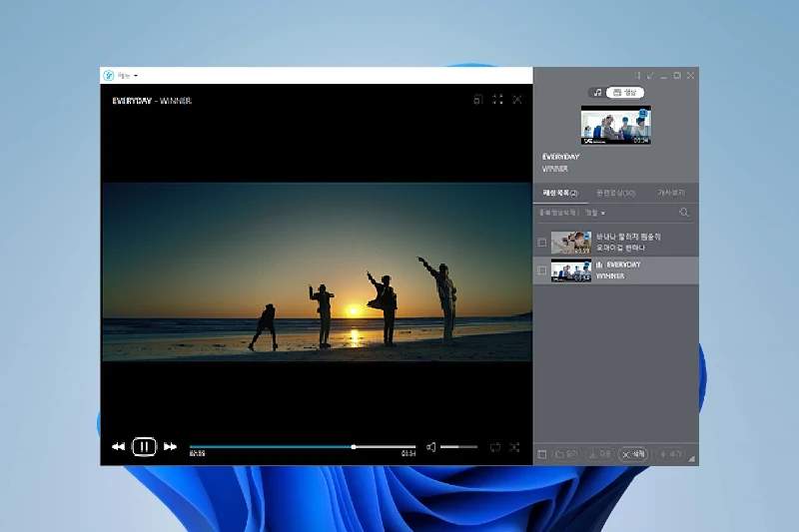Click the 다운 download button
Image resolution: width=799 pixels, height=532 pixels.
pyautogui.click(x=599, y=454)
